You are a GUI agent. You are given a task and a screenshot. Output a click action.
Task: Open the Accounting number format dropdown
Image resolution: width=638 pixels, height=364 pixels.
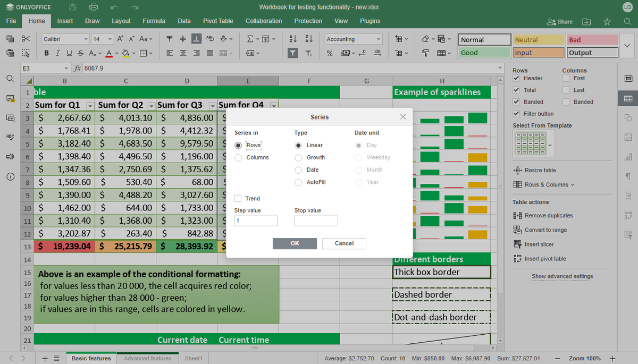point(379,39)
